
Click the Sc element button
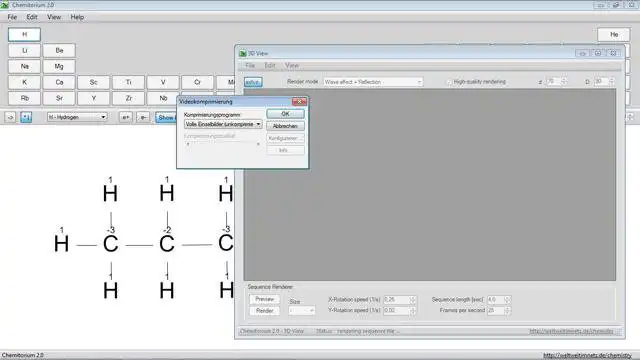(x=94, y=82)
